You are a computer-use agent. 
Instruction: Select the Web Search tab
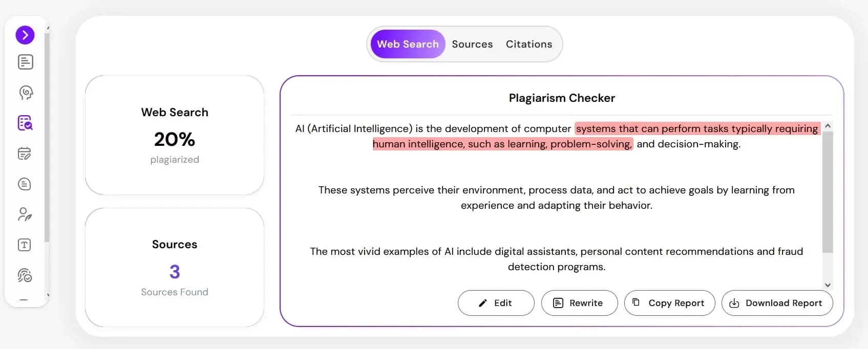pyautogui.click(x=408, y=44)
